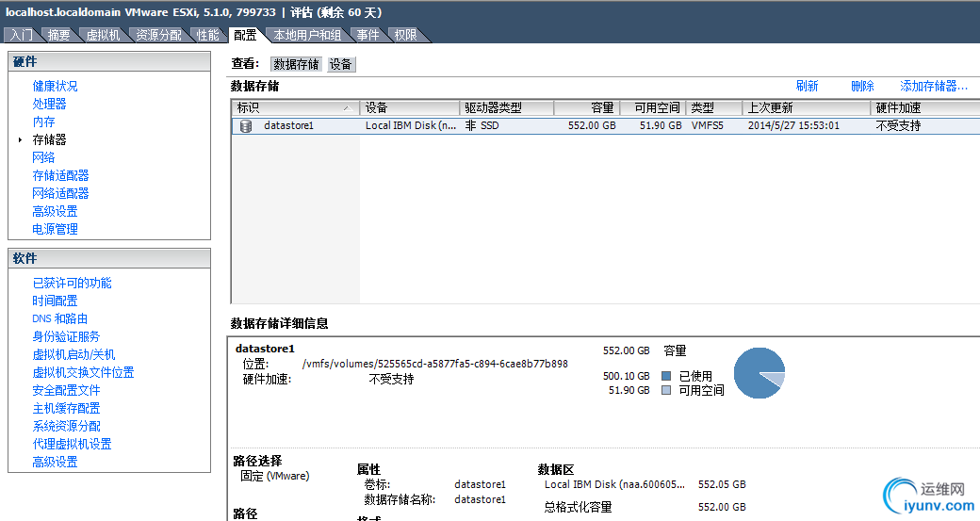980x521 pixels.
Task: Click the 数据存储 view button
Action: [296, 64]
